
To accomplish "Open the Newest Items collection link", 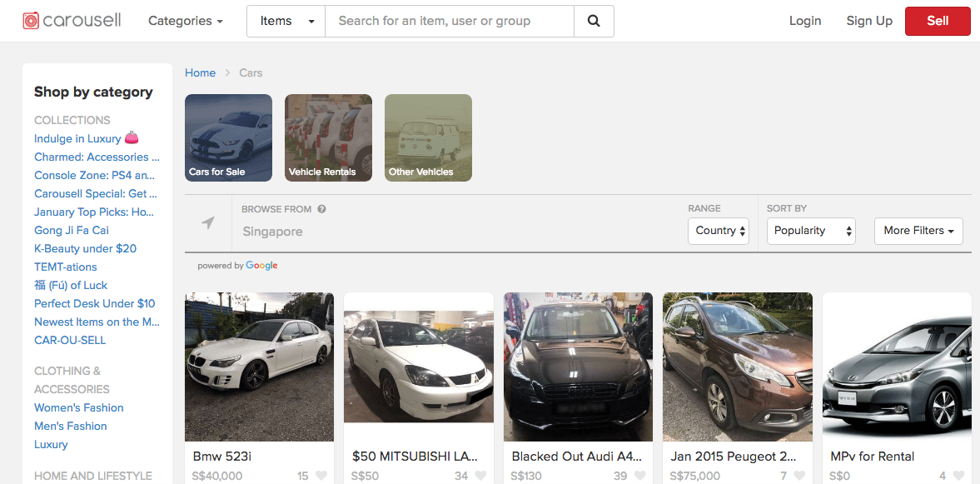I will coord(97,322).
